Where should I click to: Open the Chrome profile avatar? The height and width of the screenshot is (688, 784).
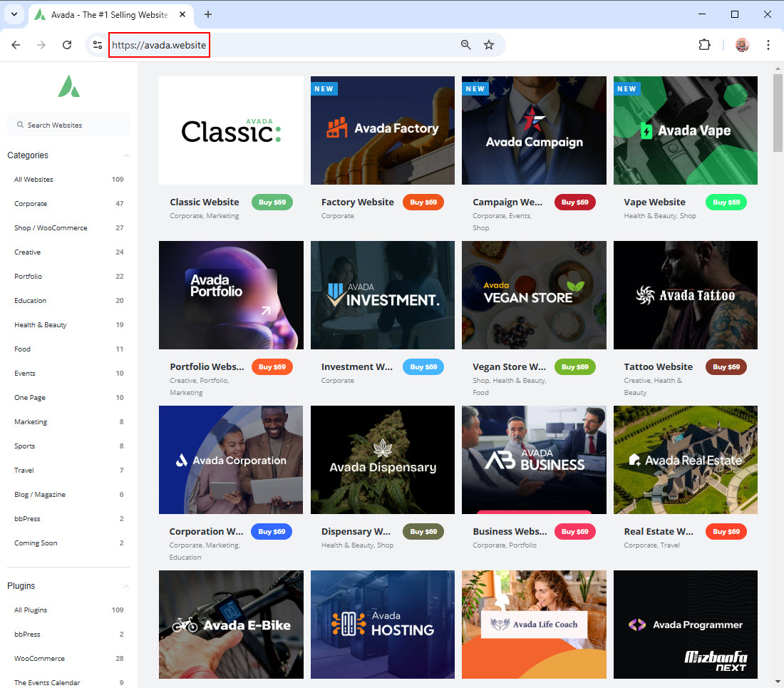(743, 45)
